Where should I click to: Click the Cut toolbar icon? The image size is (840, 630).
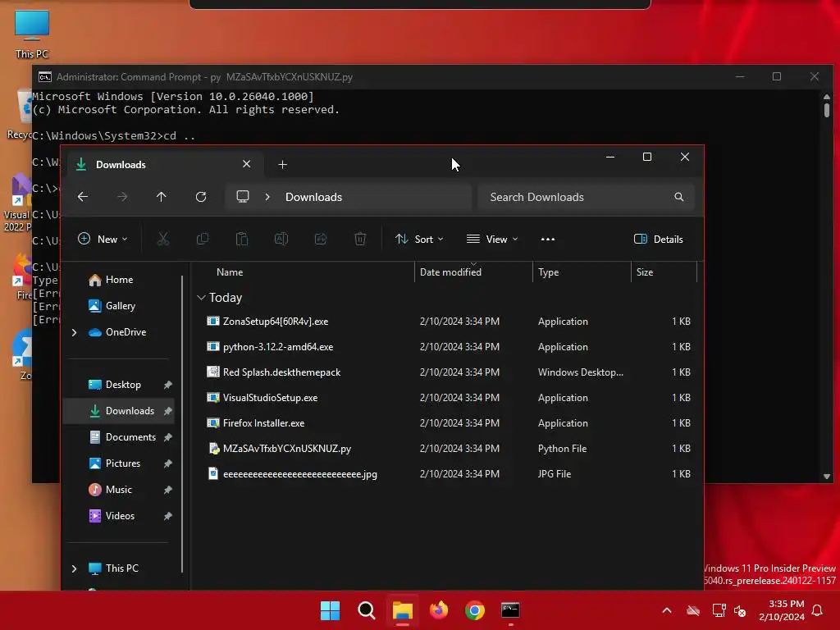coord(163,239)
